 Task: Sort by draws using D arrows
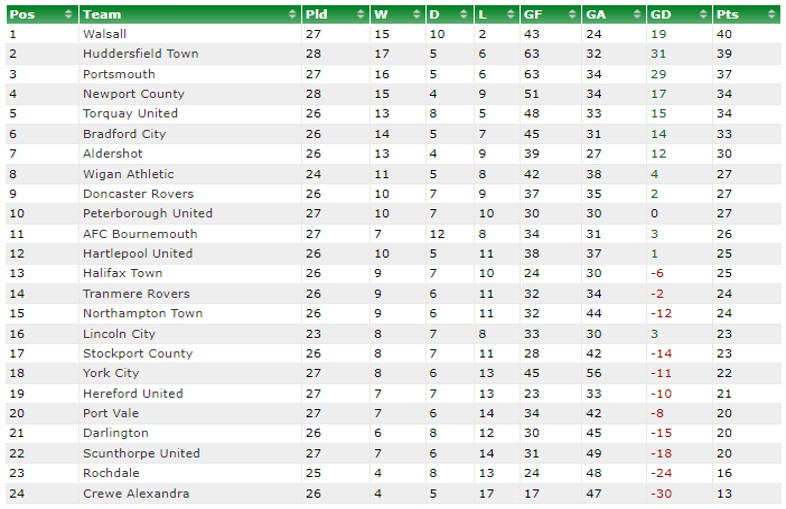coord(464,15)
